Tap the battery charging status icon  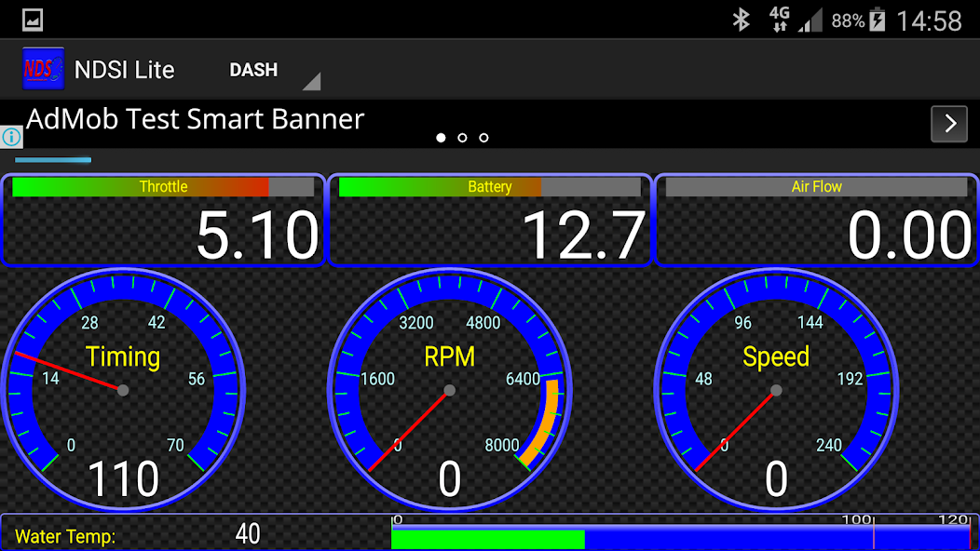877,20
